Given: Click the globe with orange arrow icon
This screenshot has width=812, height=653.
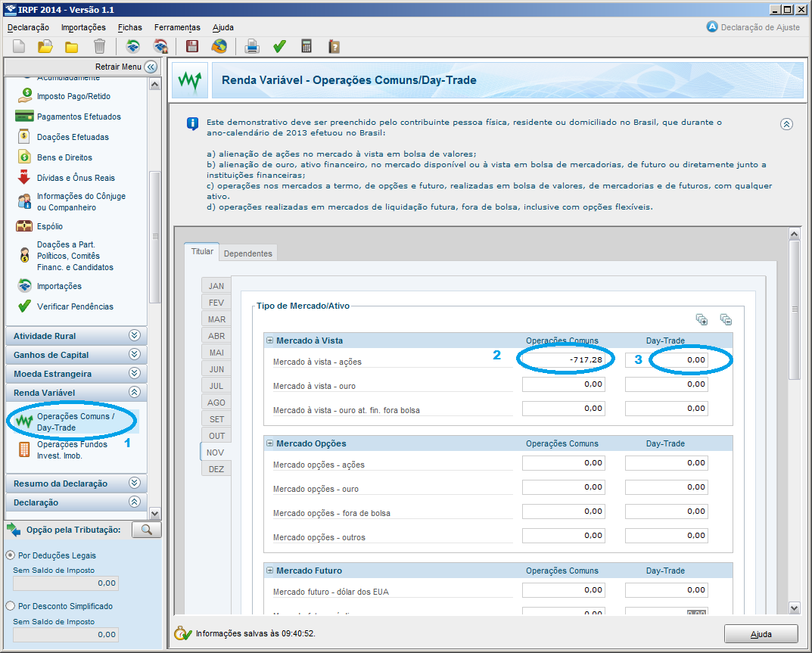Looking at the screenshot, I should coord(219,47).
